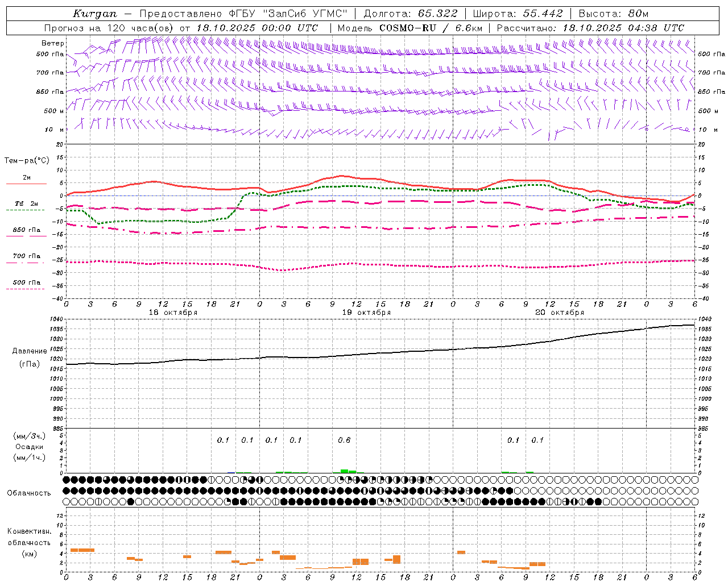Image resolution: width=728 pixels, height=582 pixels.
Task: Click the 10 м wind level label on left
Action: click(55, 130)
